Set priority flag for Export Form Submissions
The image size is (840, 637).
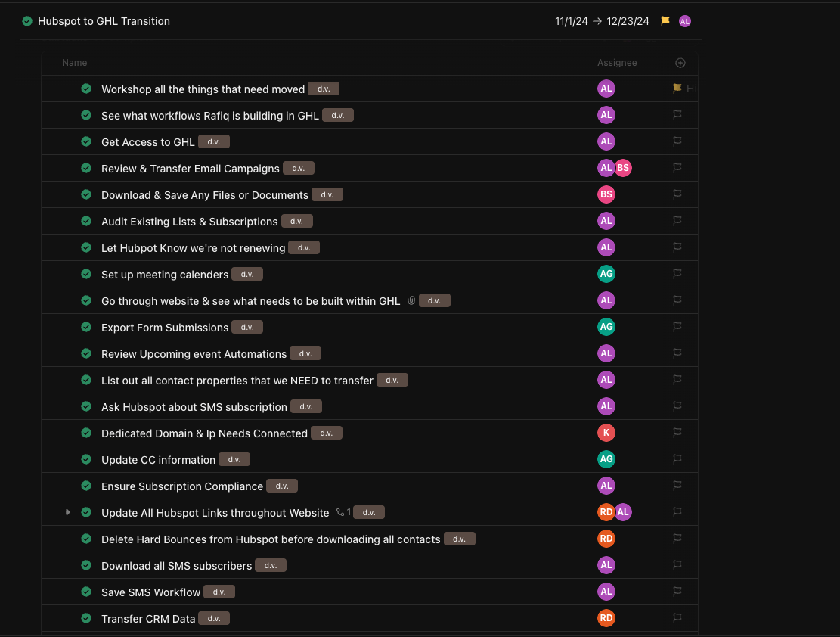tap(677, 327)
